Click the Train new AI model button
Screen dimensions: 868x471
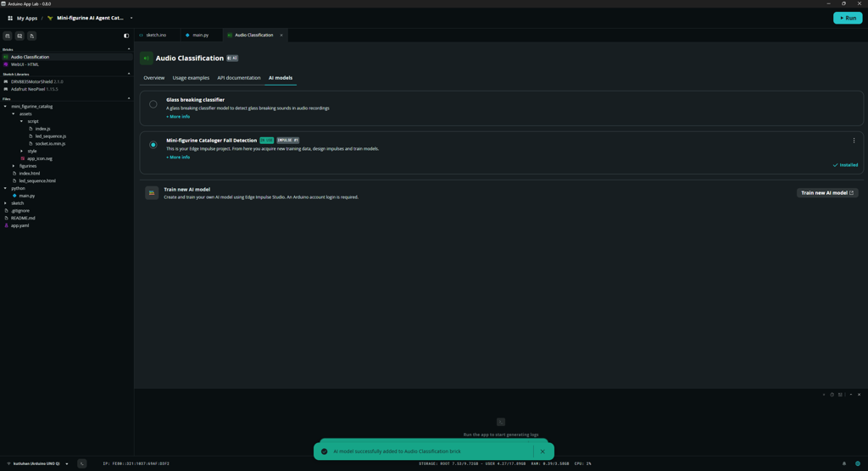827,192
